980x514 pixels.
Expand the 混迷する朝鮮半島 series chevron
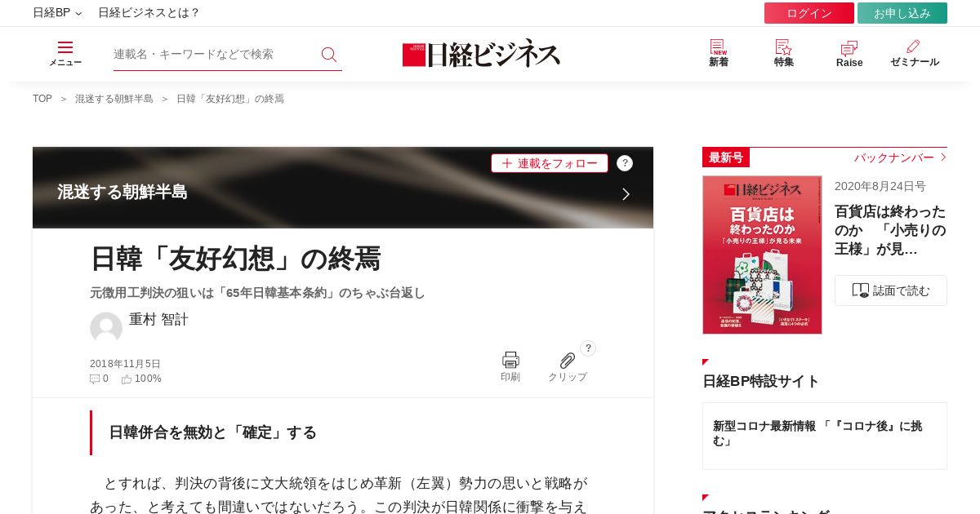[x=626, y=194]
